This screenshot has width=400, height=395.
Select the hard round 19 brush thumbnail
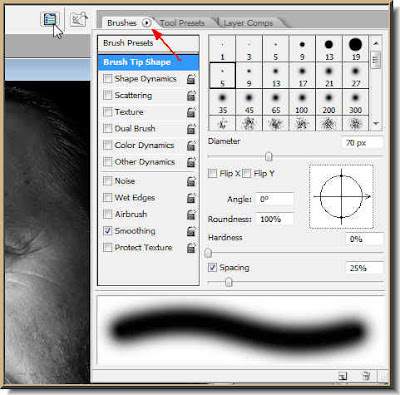(356, 49)
